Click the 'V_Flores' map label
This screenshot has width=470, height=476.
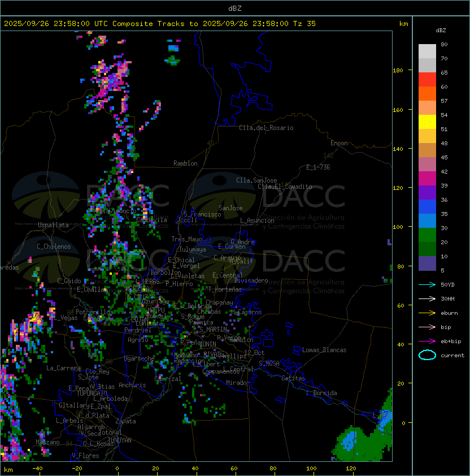85,456
